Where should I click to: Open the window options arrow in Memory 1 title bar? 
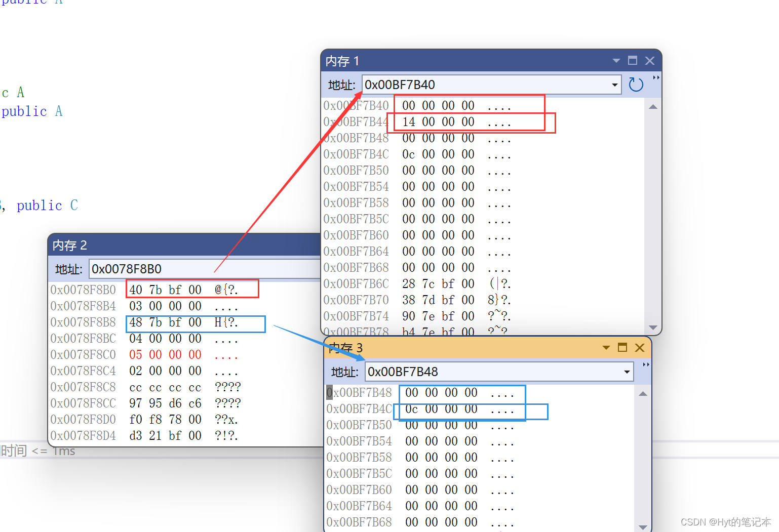pos(616,61)
